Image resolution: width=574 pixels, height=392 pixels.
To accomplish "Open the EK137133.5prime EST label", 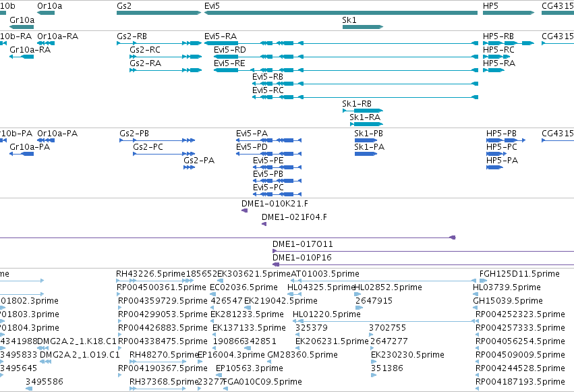I will click(x=250, y=329).
